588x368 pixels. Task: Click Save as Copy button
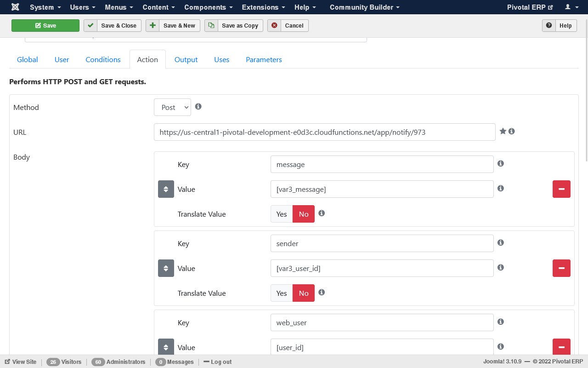pos(234,25)
